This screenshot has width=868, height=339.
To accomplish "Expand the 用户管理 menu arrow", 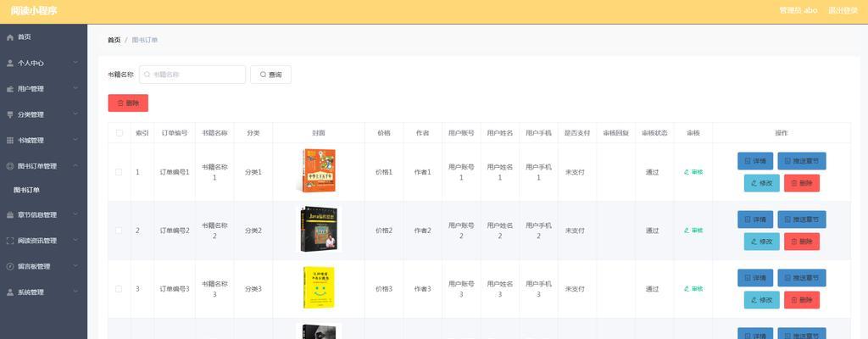I will click(x=75, y=89).
